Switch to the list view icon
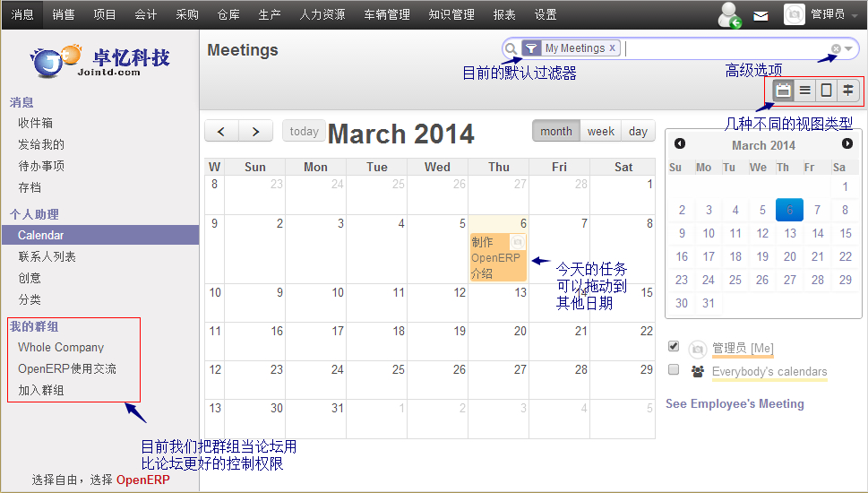 tap(805, 90)
